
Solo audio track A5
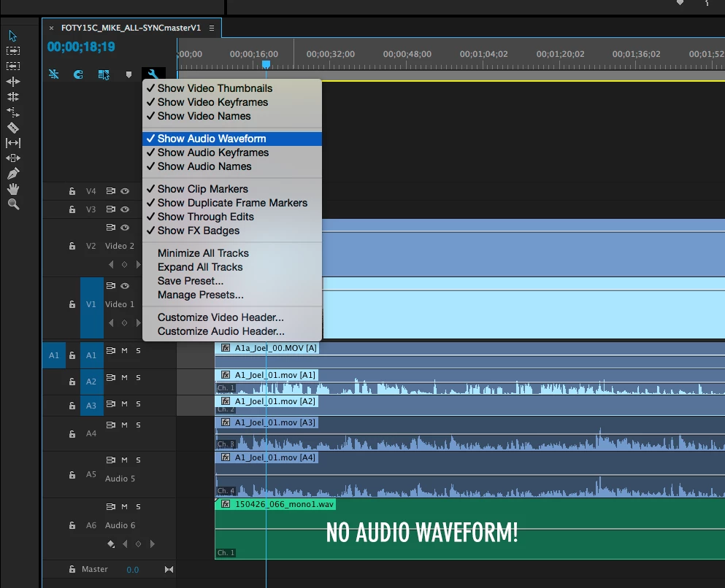click(138, 460)
